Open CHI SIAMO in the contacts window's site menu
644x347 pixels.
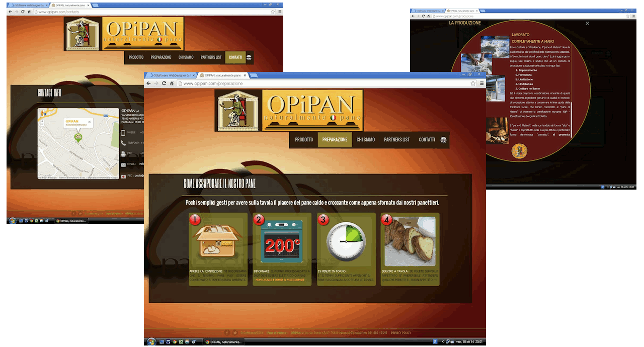tap(186, 57)
